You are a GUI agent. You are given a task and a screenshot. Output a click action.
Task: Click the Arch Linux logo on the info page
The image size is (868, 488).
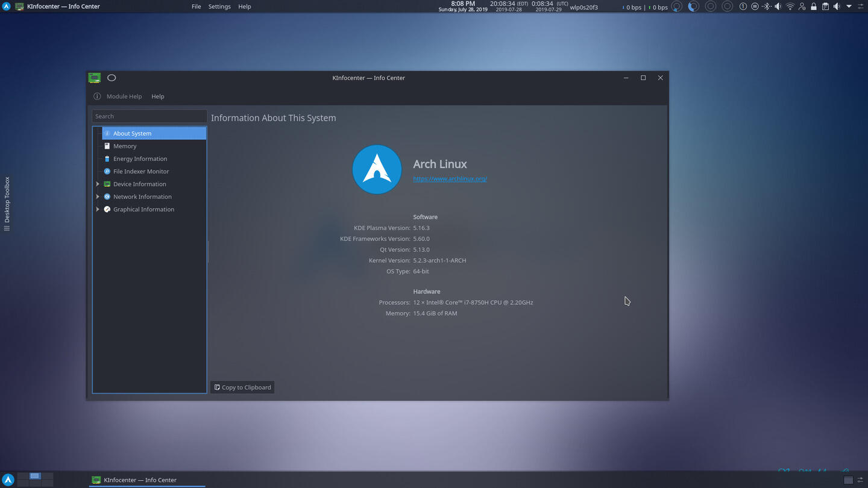pyautogui.click(x=377, y=169)
